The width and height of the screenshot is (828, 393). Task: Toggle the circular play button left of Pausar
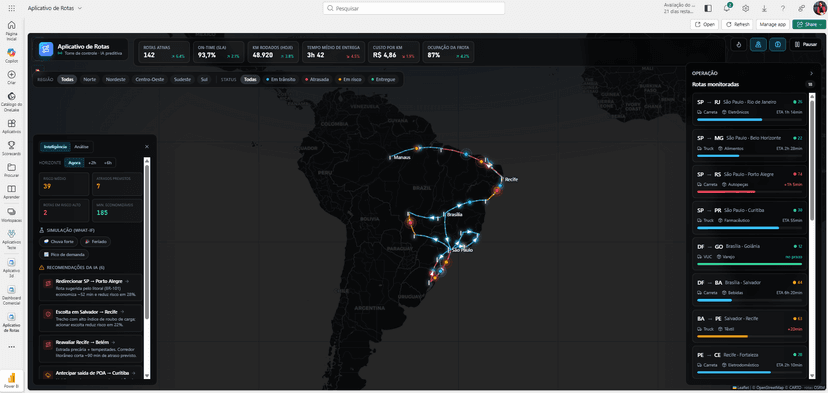[x=777, y=45]
